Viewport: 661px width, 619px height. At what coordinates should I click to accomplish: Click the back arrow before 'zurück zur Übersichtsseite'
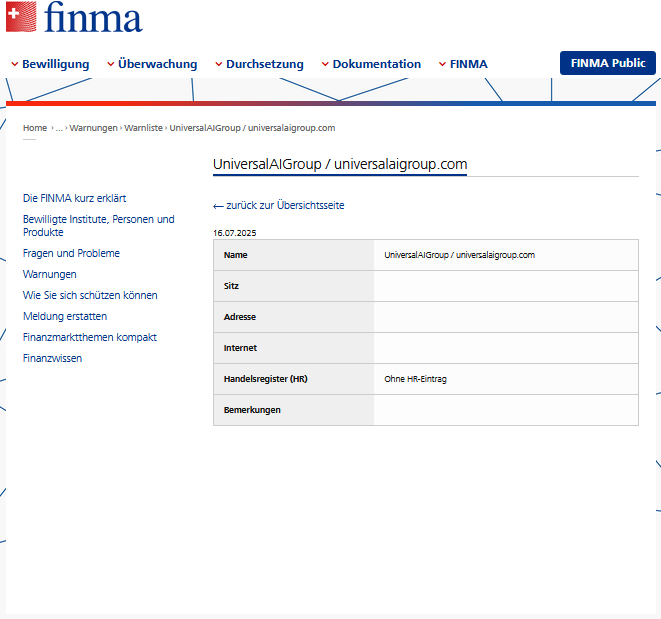(x=218, y=206)
